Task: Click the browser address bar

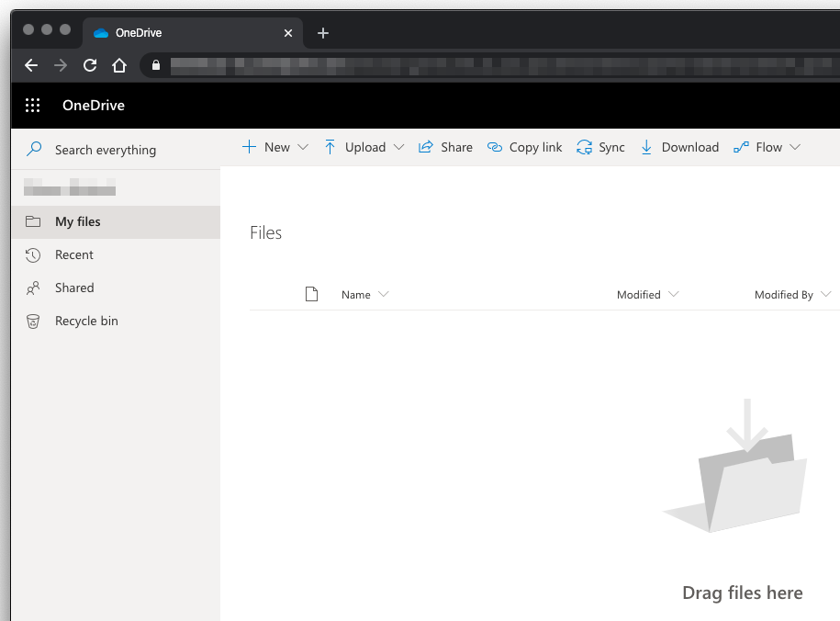Action: tap(490, 65)
